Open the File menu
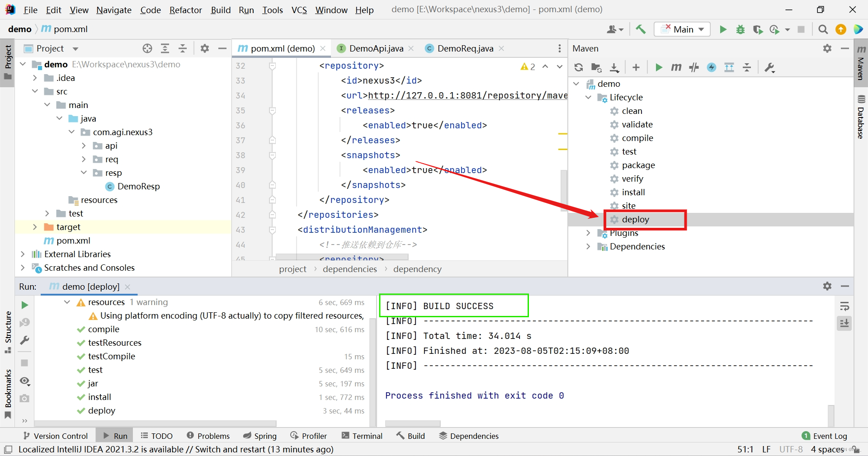This screenshot has height=456, width=868. pos(30,10)
